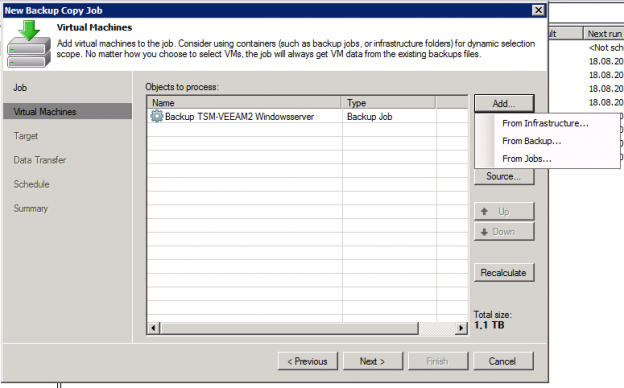Click the Recalculate button
624x388 pixels.
tap(504, 273)
